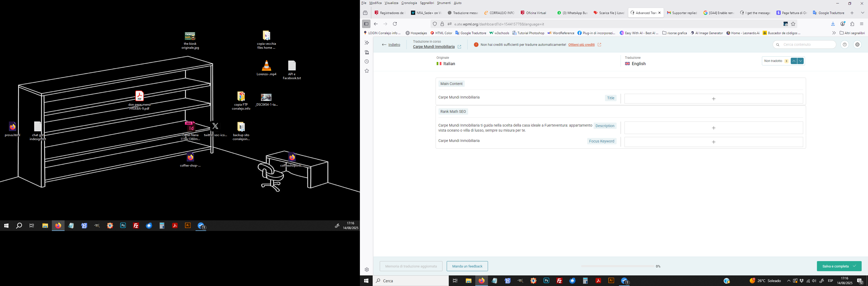868x286 pixels.
Task: Open the History clock icon in sidebar
Action: point(367,62)
